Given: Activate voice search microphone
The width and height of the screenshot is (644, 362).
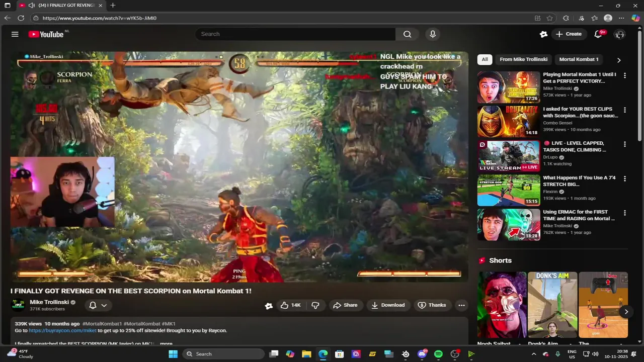Looking at the screenshot, I should point(433,34).
